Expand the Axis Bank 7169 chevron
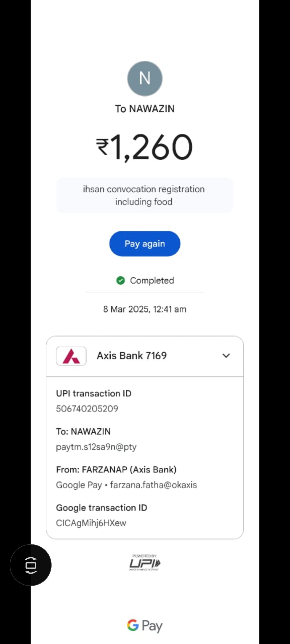Viewport: 290px width, 644px height. (226, 356)
